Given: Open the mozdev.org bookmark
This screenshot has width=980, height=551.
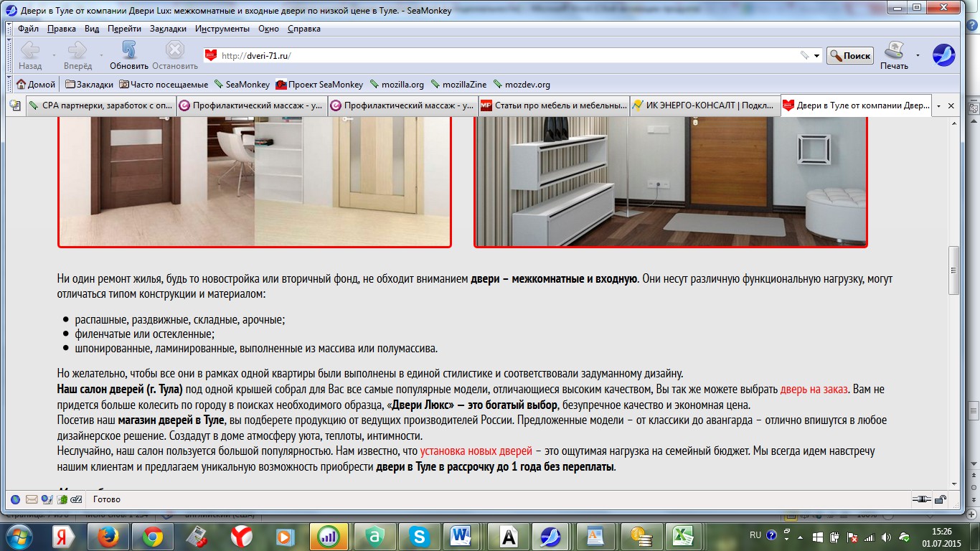Looking at the screenshot, I should 522,84.
